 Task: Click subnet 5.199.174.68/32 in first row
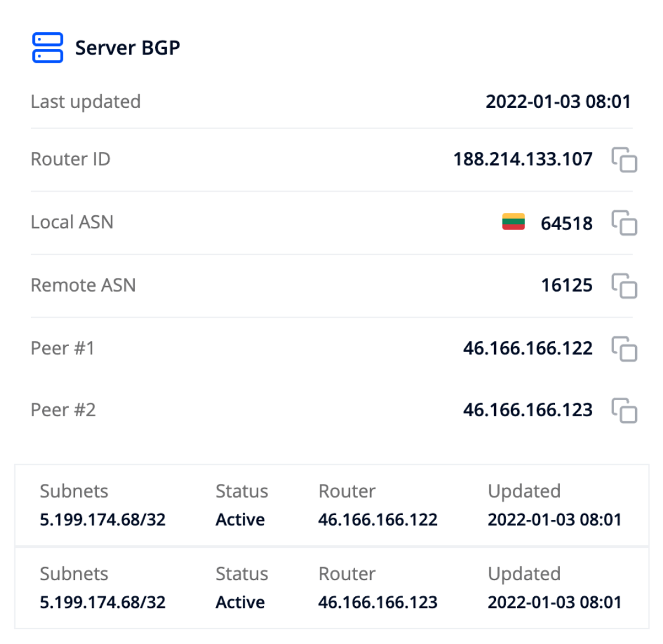(x=102, y=519)
